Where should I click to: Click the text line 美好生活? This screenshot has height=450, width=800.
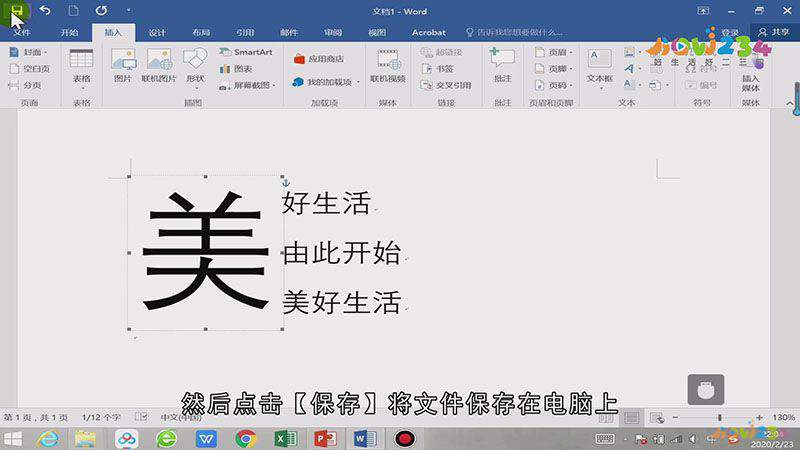[x=341, y=302]
